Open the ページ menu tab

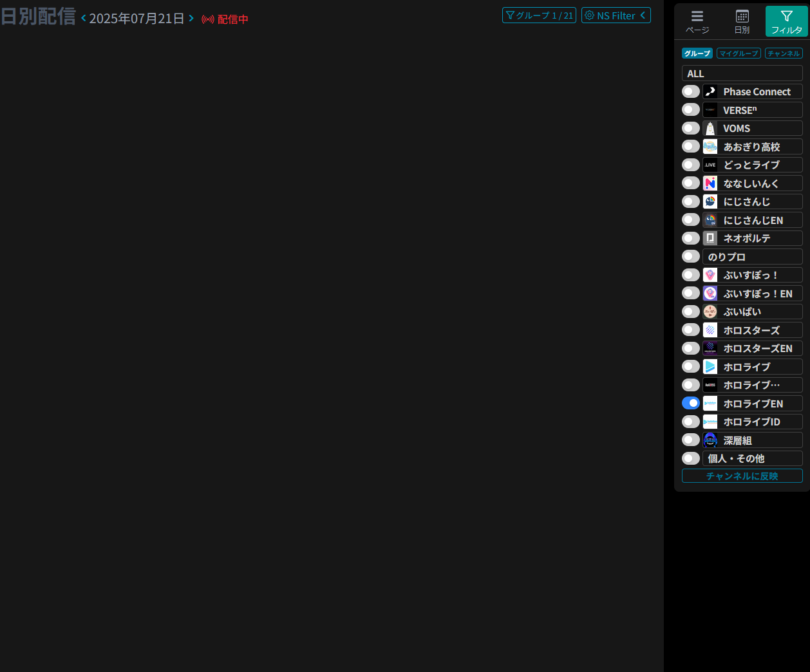click(x=697, y=21)
